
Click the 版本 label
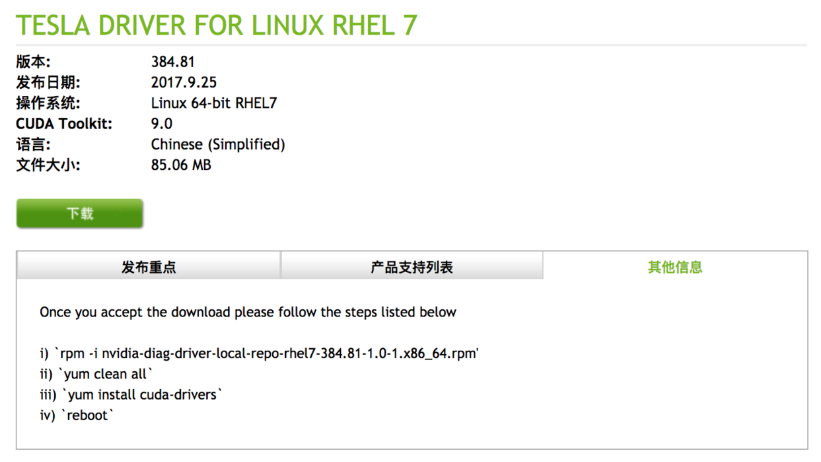coord(33,62)
